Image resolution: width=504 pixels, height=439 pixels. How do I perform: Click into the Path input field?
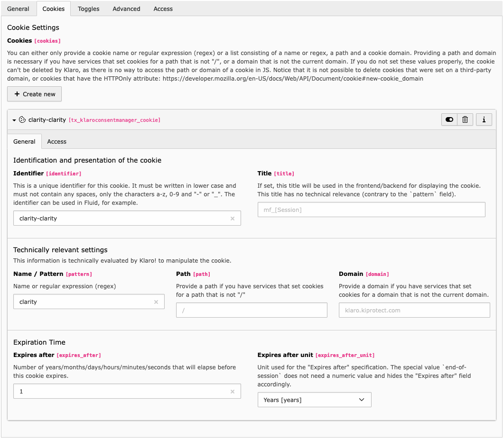252,310
